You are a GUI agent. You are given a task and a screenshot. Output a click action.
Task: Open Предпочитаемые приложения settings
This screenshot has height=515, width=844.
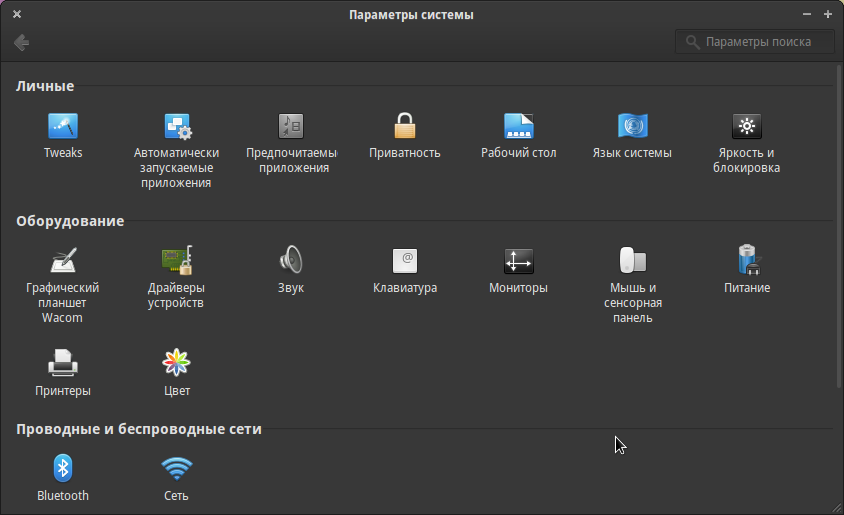point(291,127)
